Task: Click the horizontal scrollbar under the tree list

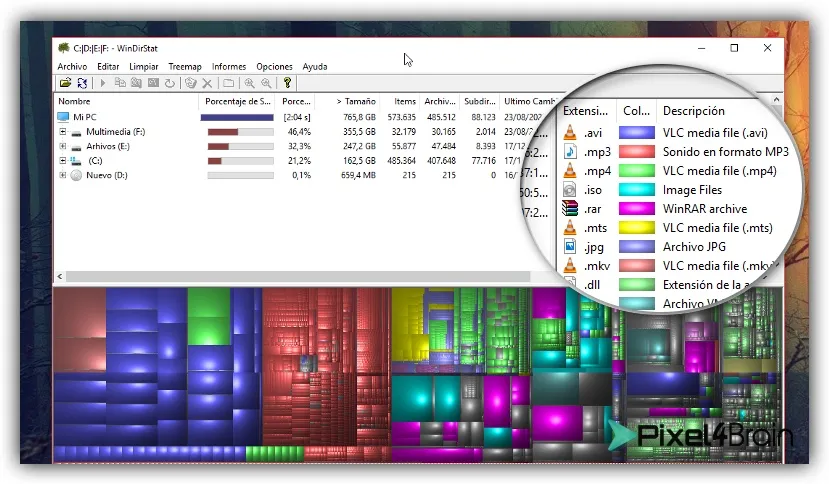Action: pos(298,277)
